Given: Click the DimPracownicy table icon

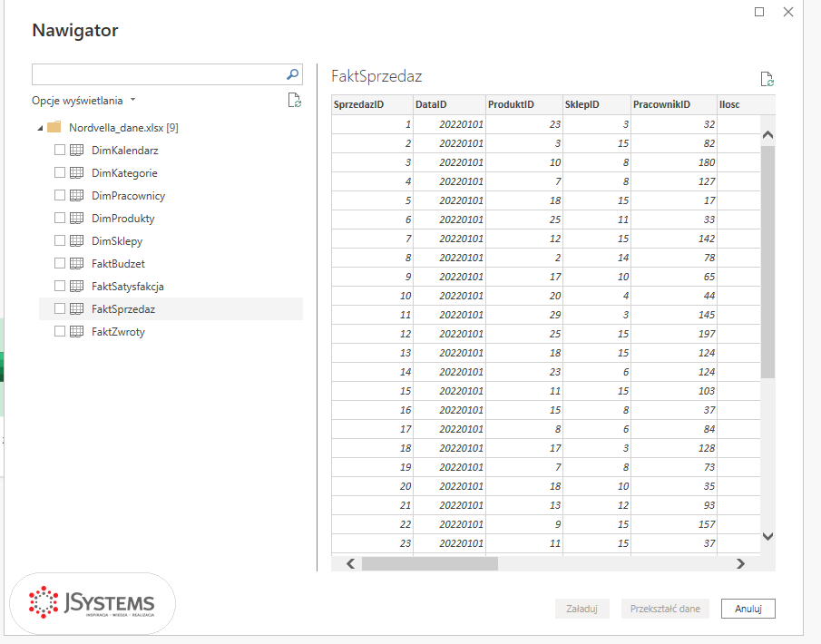Looking at the screenshot, I should tap(76, 195).
